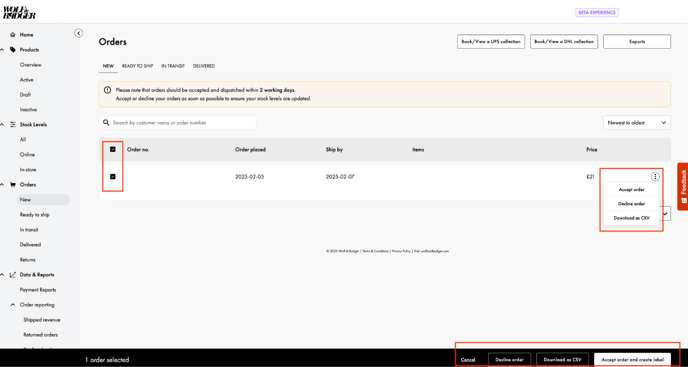Uncheck the order row dated 2025-02-05

click(113, 176)
